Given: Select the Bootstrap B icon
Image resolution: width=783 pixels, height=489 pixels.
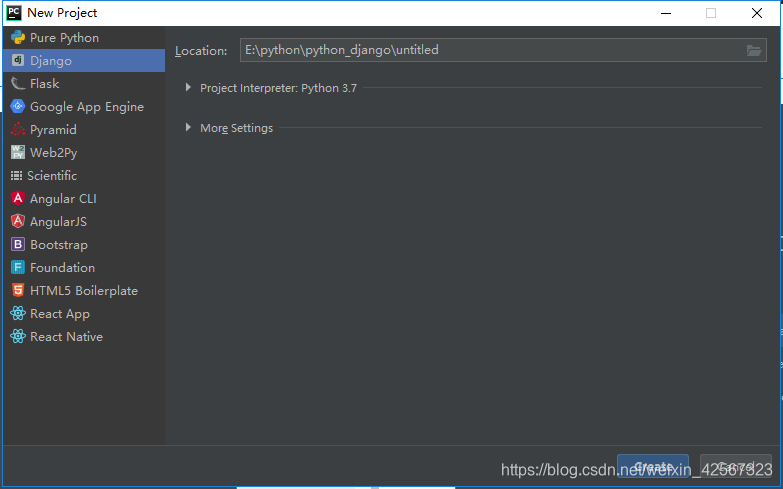Looking at the screenshot, I should [x=18, y=244].
